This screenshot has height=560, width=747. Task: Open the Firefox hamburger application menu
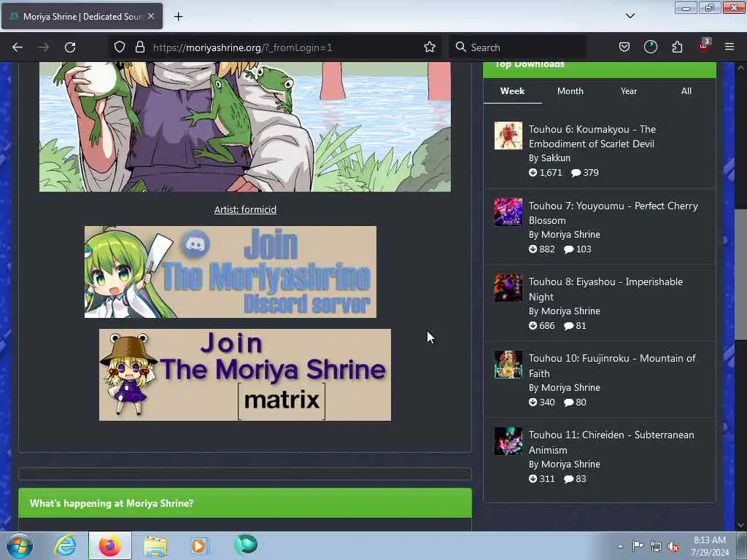[729, 47]
